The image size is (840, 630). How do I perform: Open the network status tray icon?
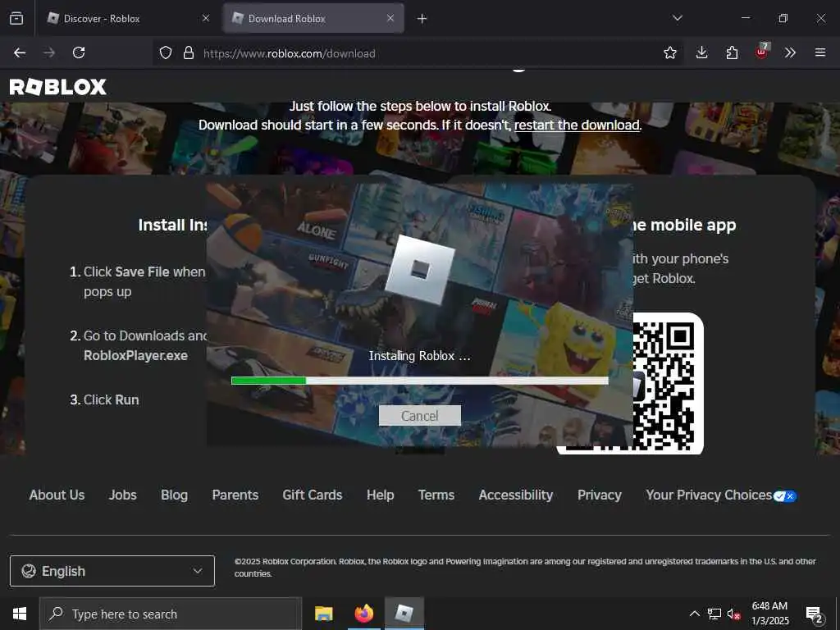tap(714, 614)
